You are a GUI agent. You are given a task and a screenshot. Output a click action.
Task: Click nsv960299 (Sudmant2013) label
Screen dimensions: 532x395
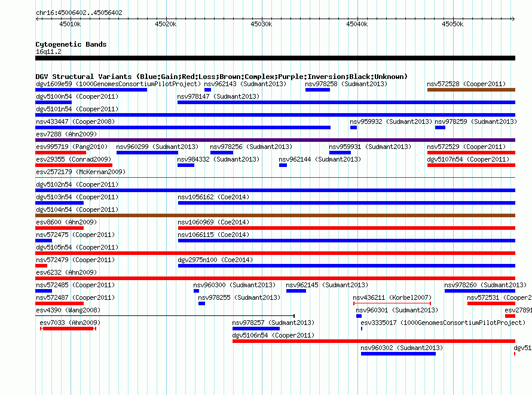(157, 147)
